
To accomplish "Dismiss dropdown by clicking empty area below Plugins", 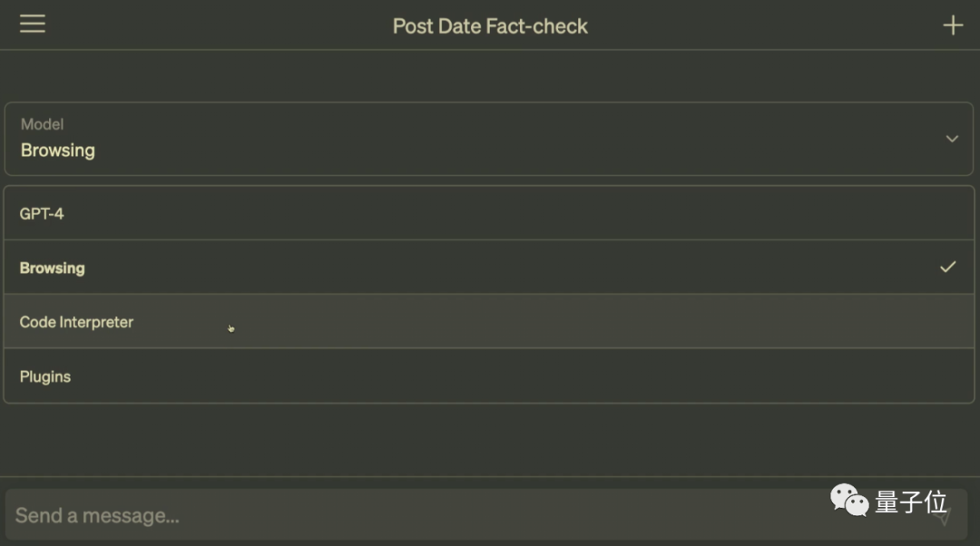I will [x=489, y=440].
